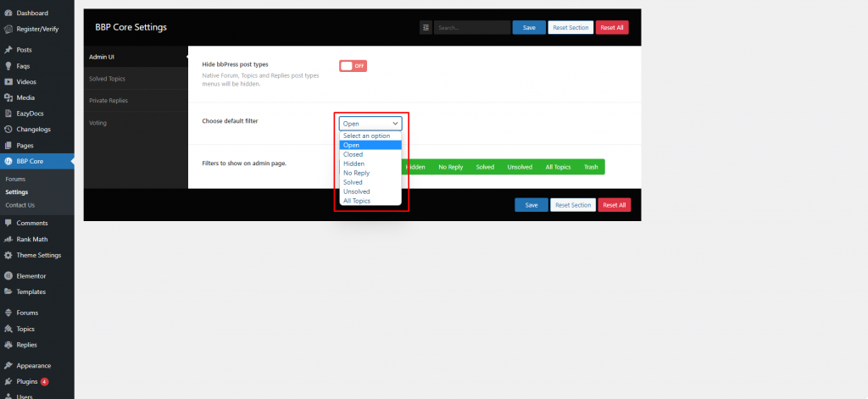Open the Admin UI settings tab
This screenshot has width=868, height=399.
(136, 57)
